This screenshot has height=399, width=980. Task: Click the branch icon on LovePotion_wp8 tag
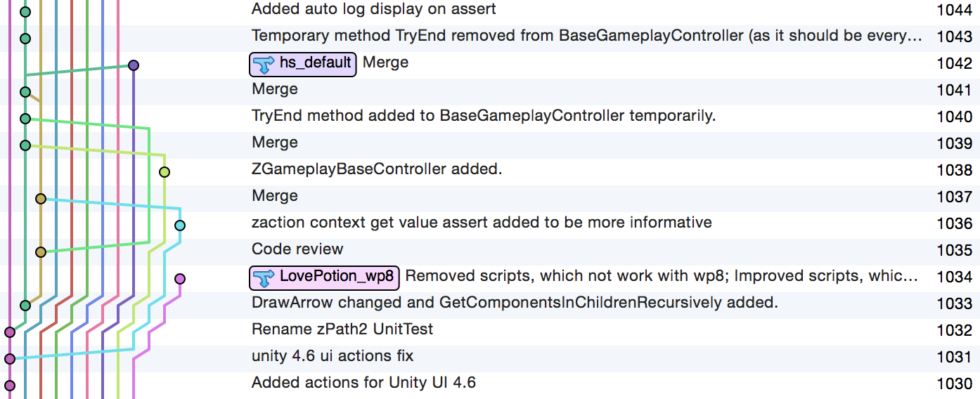coord(264,277)
